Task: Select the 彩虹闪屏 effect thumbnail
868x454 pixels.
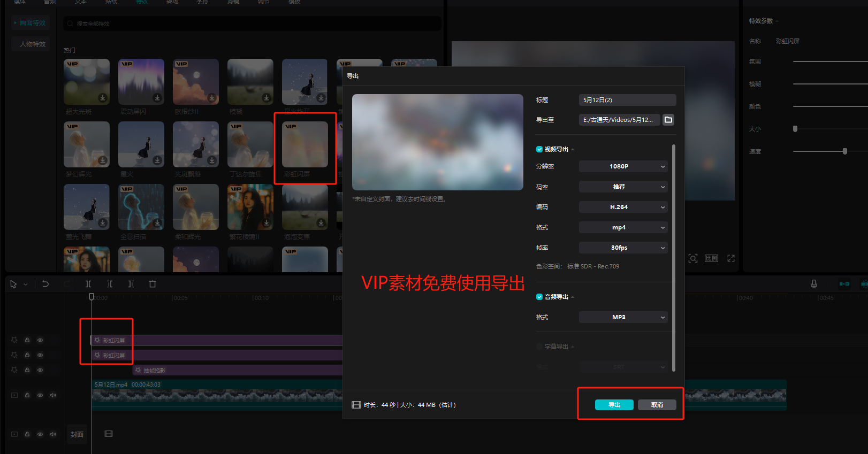Action: tap(305, 144)
